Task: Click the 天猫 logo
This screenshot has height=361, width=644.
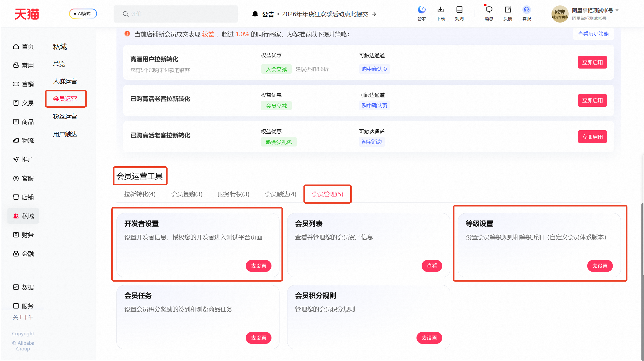Action: [27, 14]
